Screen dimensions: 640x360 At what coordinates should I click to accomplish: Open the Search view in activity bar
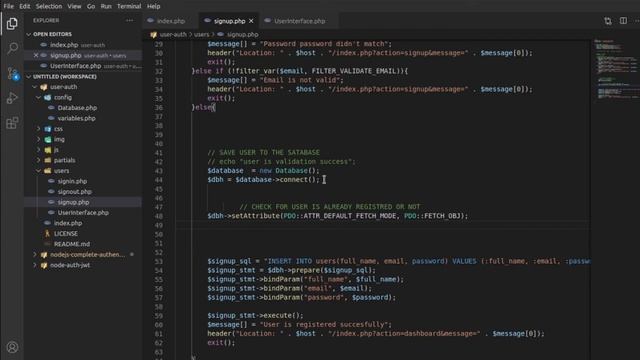[12, 48]
